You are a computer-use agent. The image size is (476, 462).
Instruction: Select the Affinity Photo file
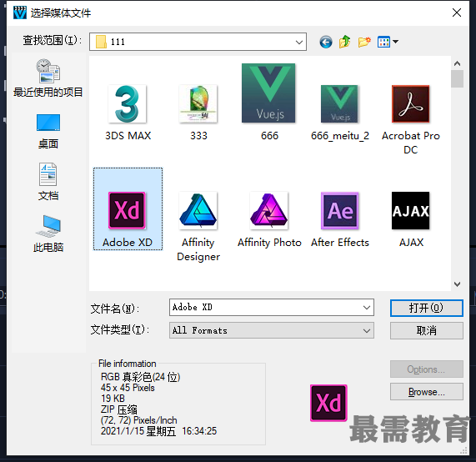(x=268, y=210)
